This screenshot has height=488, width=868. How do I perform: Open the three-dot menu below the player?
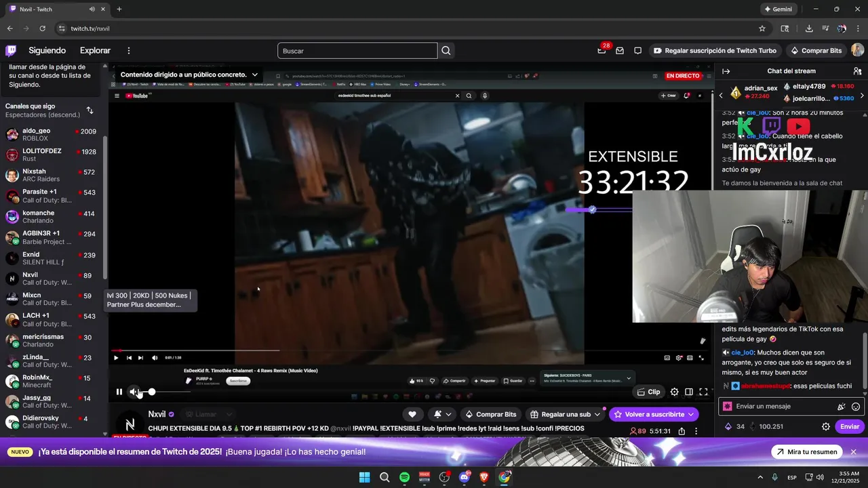(696, 431)
